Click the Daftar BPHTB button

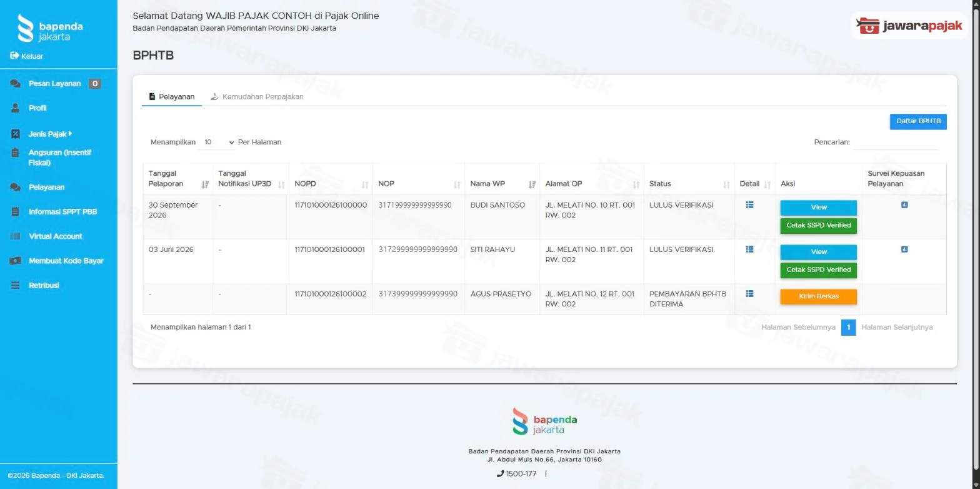coord(918,121)
